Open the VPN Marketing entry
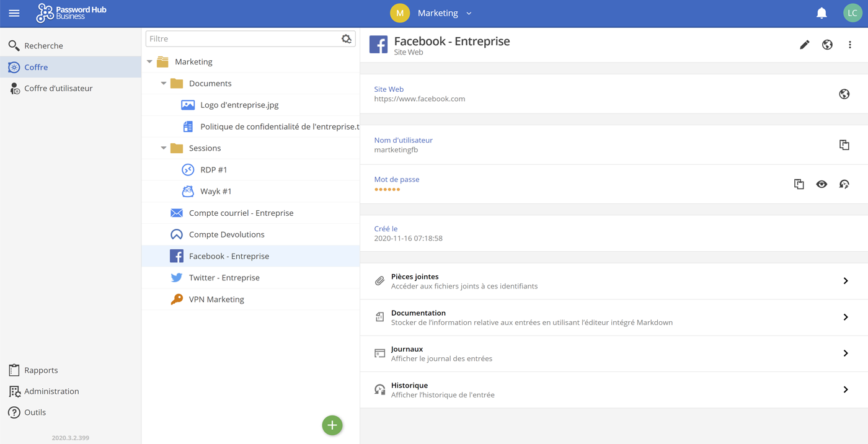This screenshot has height=444, width=868. pyautogui.click(x=216, y=300)
